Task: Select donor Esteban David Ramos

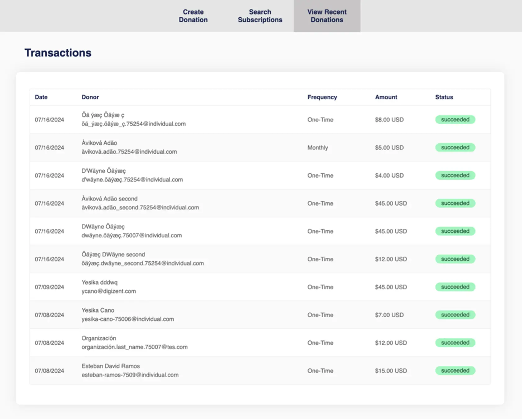Action: click(x=111, y=366)
